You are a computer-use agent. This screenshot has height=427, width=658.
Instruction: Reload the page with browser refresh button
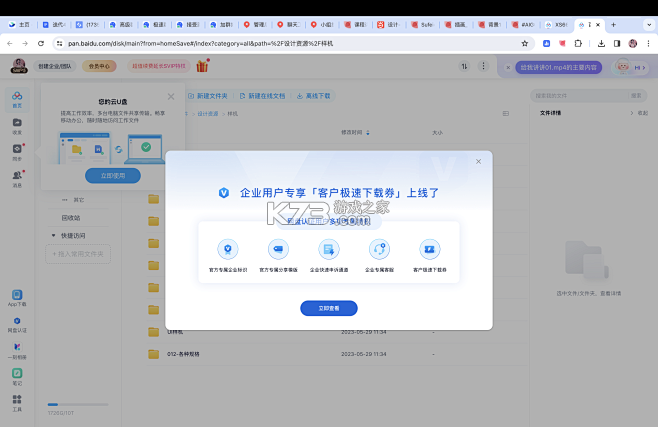click(x=41, y=43)
